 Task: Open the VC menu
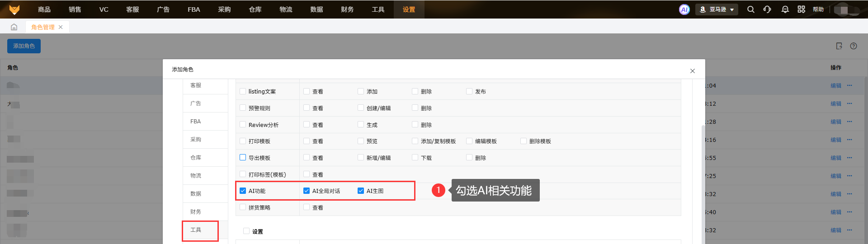[x=104, y=9]
